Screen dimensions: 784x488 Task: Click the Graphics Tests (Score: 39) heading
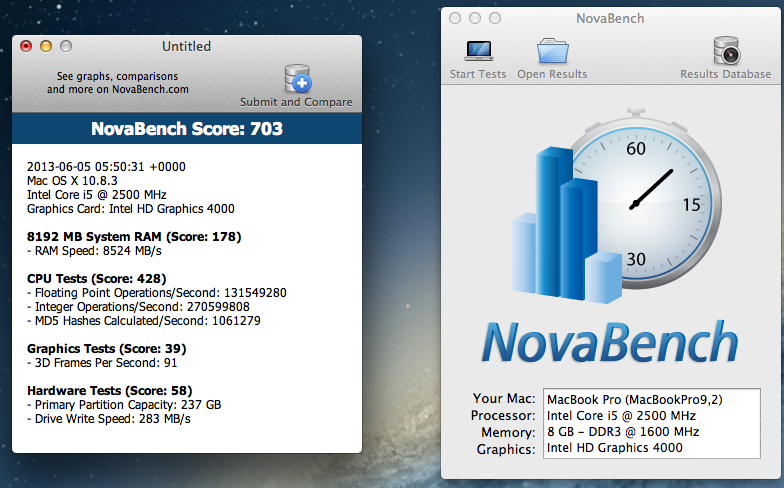(x=106, y=348)
